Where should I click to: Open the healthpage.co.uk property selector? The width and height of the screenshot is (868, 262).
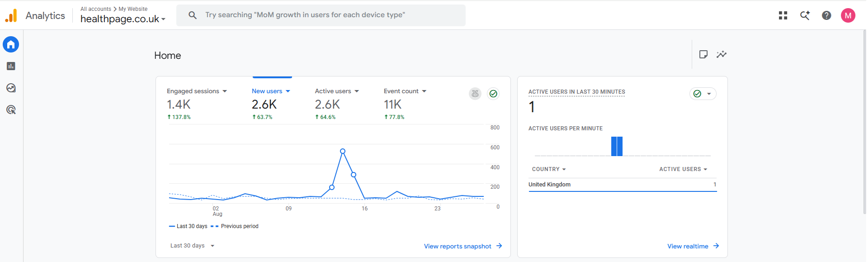point(123,19)
